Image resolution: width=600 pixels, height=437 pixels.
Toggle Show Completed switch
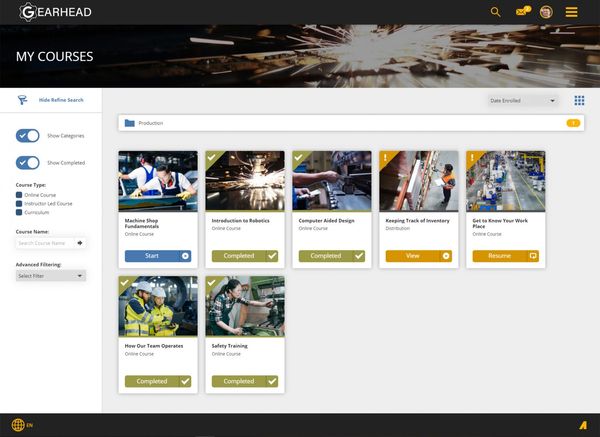point(28,163)
